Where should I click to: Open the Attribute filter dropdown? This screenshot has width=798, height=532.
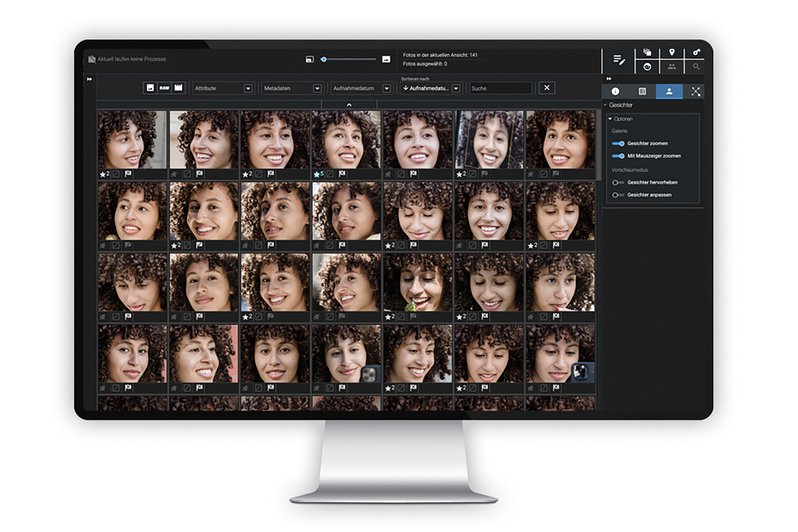[x=248, y=89]
